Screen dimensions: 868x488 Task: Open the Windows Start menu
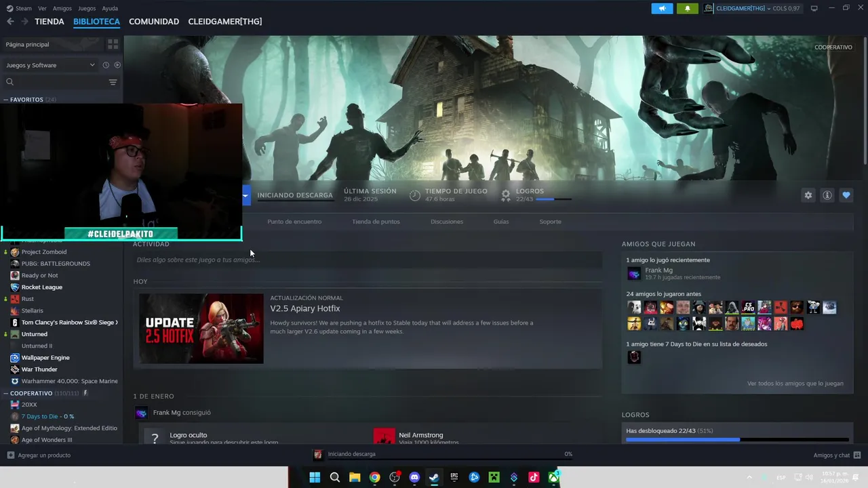315,477
